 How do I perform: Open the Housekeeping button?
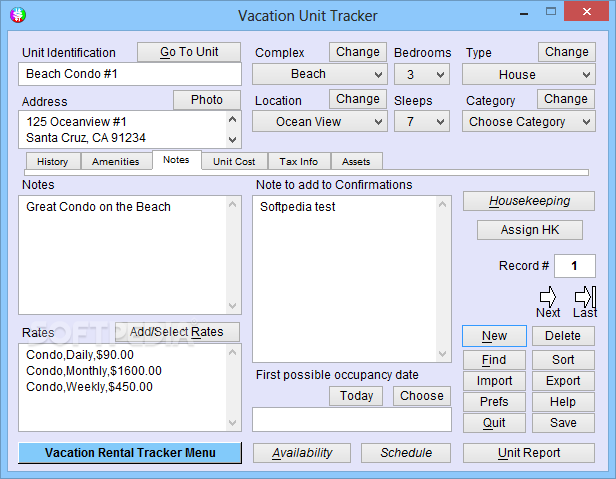point(529,201)
